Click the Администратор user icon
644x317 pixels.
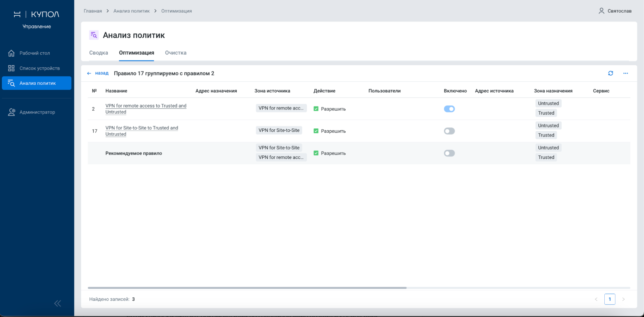point(12,112)
